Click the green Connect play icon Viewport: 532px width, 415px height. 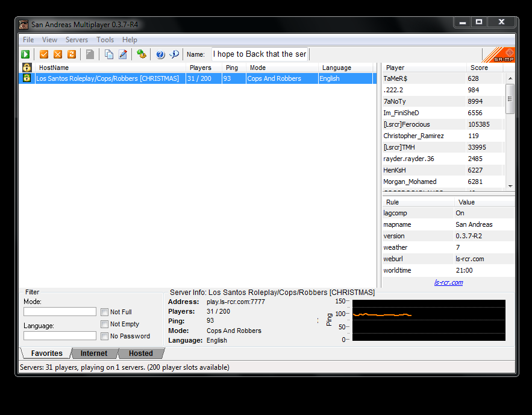[25, 54]
